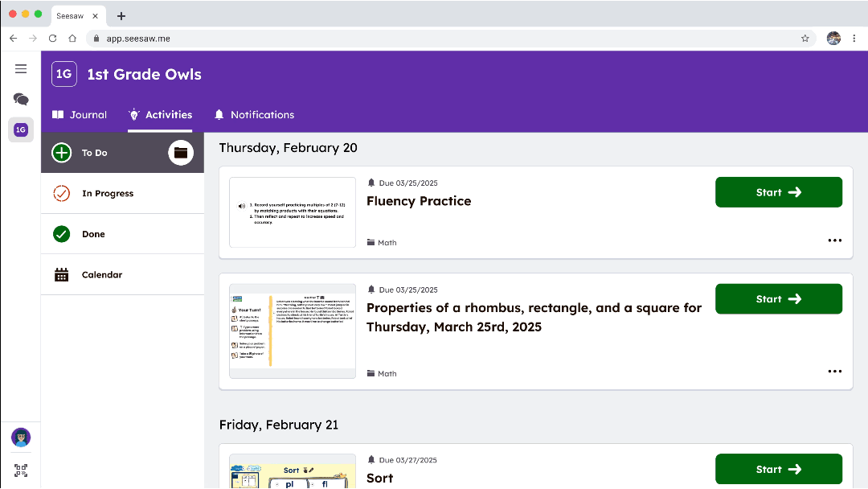This screenshot has width=868, height=489.
Task: Open the options menu on Fluency Practice
Action: tap(835, 240)
